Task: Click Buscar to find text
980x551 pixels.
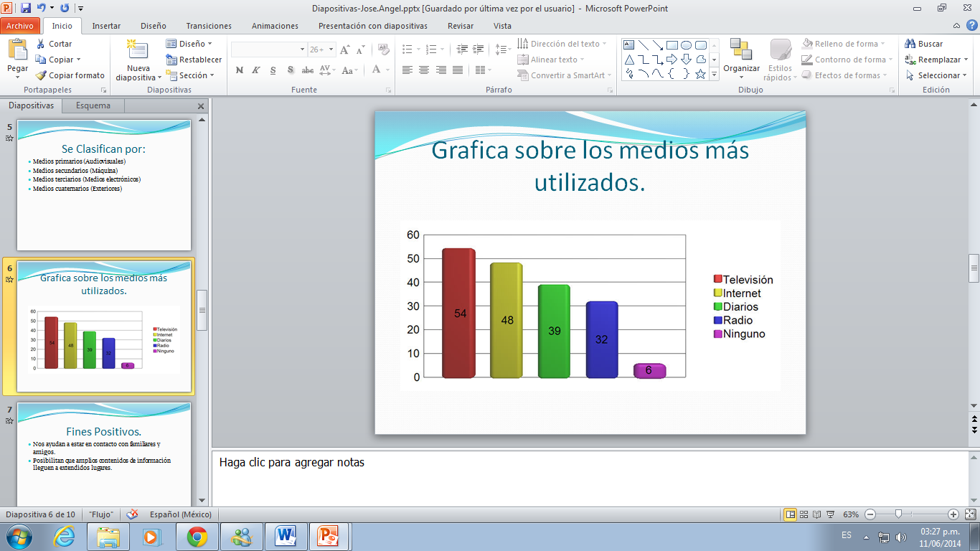Action: [x=924, y=44]
